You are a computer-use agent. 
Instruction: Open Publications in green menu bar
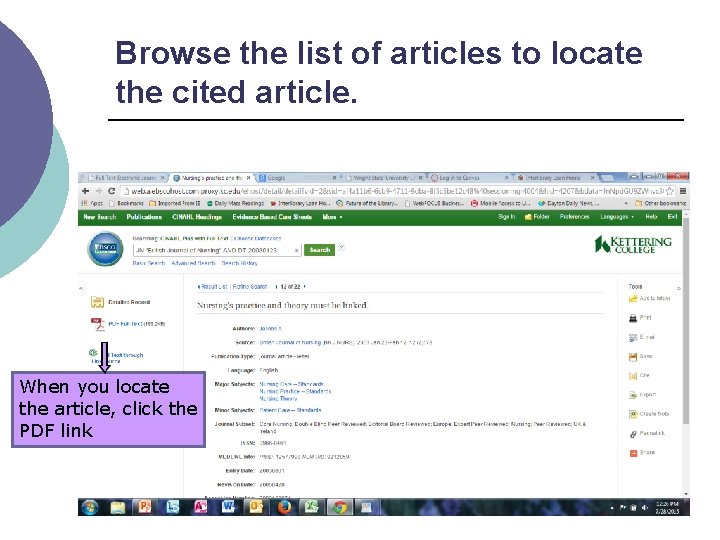pos(144,217)
